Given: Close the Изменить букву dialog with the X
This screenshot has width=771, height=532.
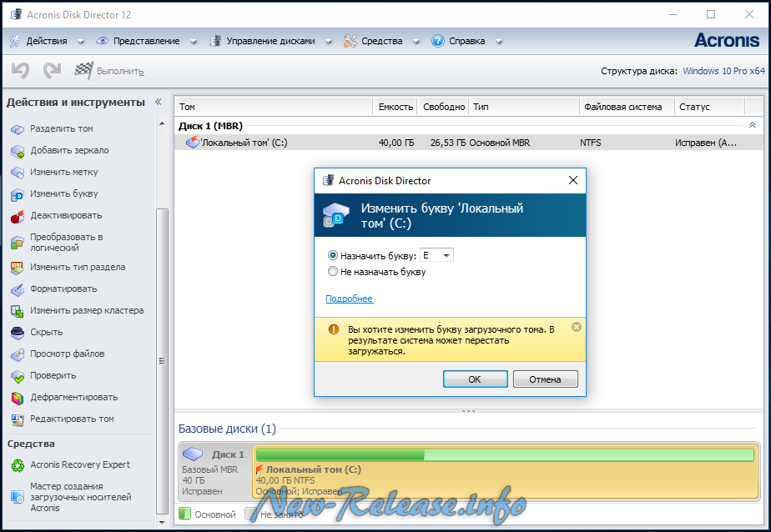Looking at the screenshot, I should point(573,180).
